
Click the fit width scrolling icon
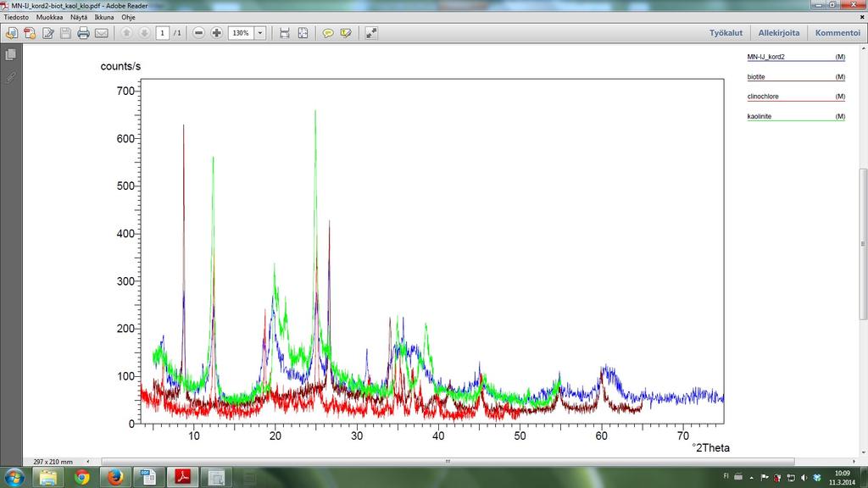(285, 33)
